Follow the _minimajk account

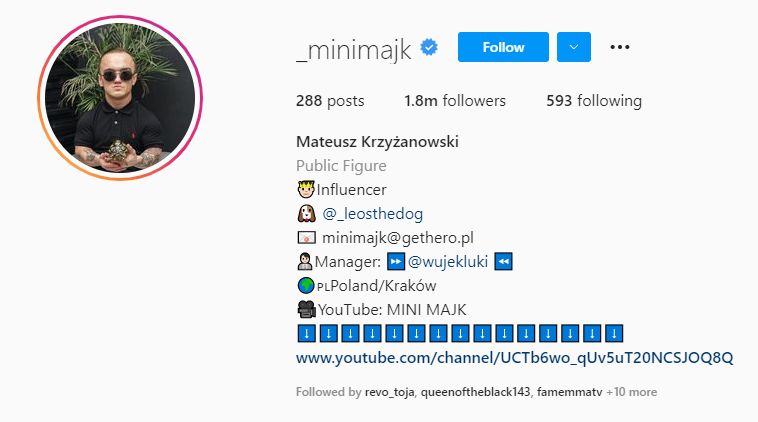503,47
